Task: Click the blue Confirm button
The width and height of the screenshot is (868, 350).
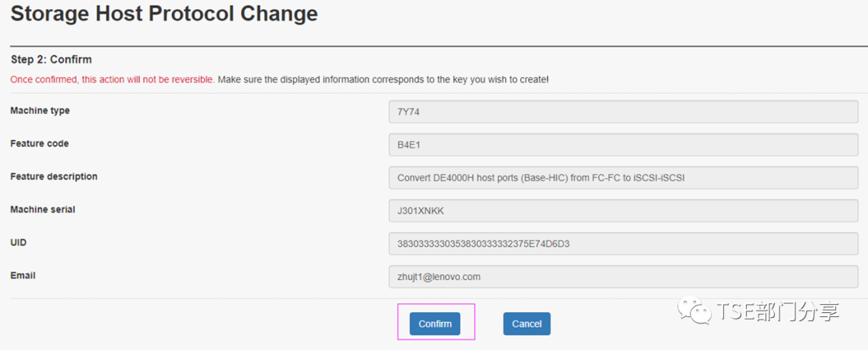Action: coord(435,324)
